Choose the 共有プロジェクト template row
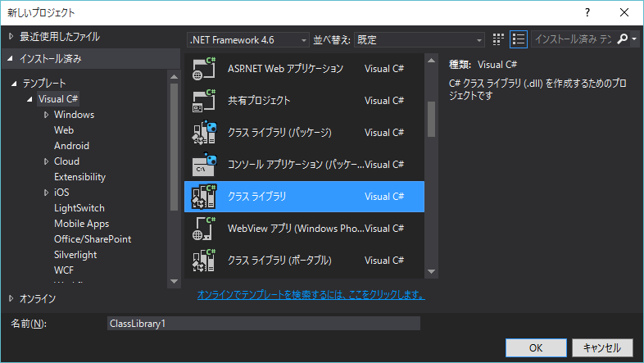This screenshot has height=363, width=644. [x=304, y=101]
